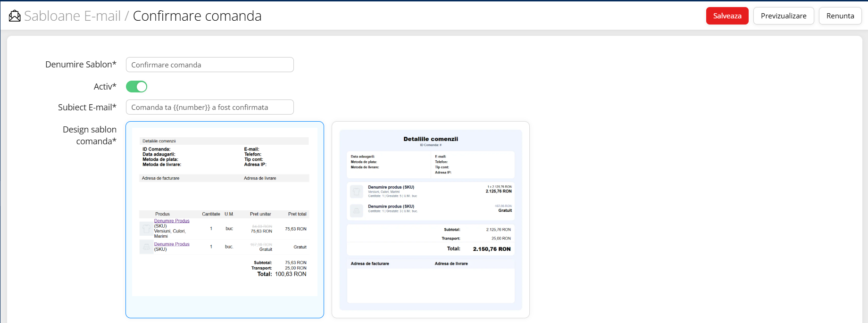Cancel with the Renunta button
868x323 pixels.
(x=840, y=16)
